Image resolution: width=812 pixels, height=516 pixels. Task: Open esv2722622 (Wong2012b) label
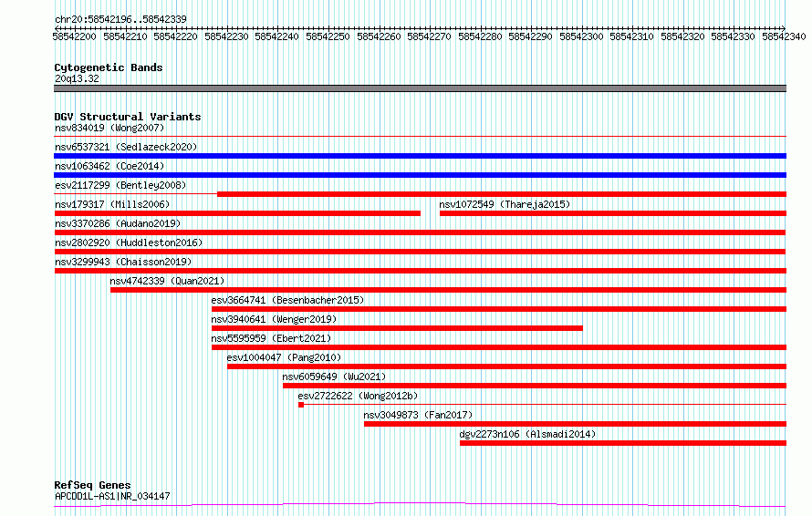358,396
